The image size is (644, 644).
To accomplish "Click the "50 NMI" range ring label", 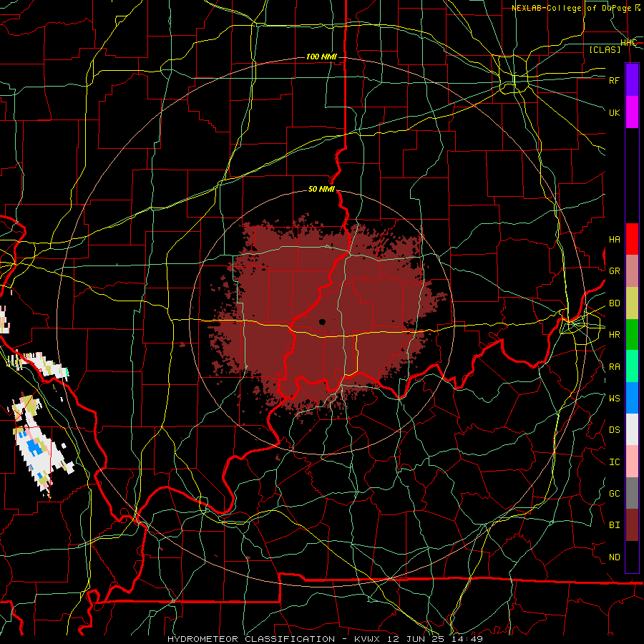I will pos(321,190).
